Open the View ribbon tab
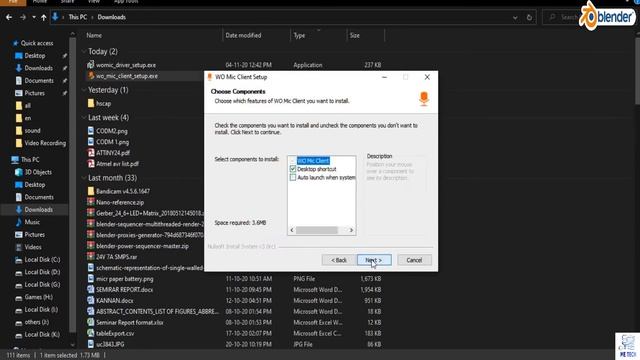 point(94,2)
